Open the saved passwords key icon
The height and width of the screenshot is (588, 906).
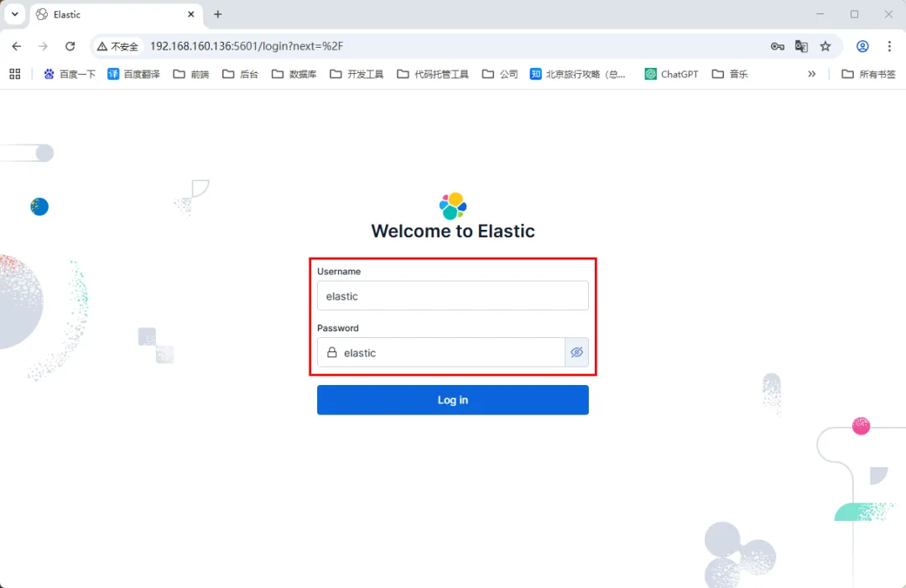[x=777, y=46]
